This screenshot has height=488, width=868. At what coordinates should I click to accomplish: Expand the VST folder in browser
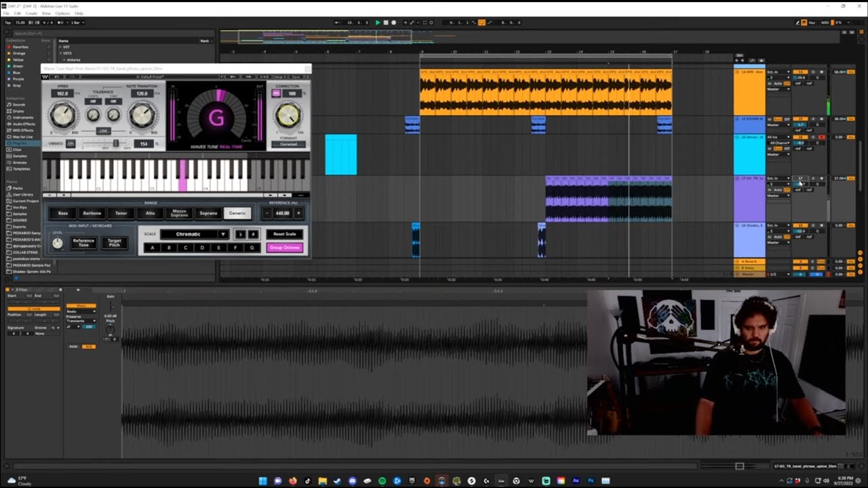[x=60, y=47]
